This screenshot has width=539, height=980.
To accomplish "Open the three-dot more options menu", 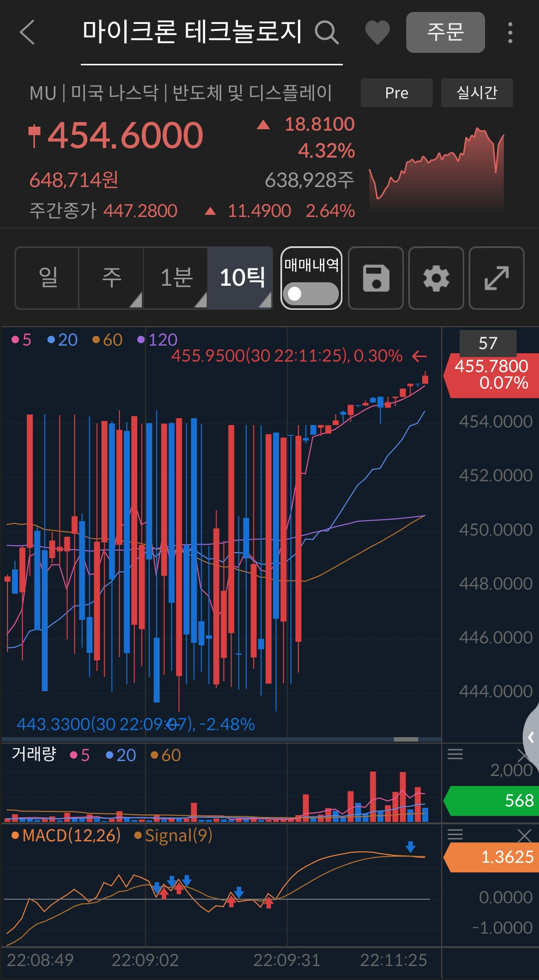I will pyautogui.click(x=510, y=32).
